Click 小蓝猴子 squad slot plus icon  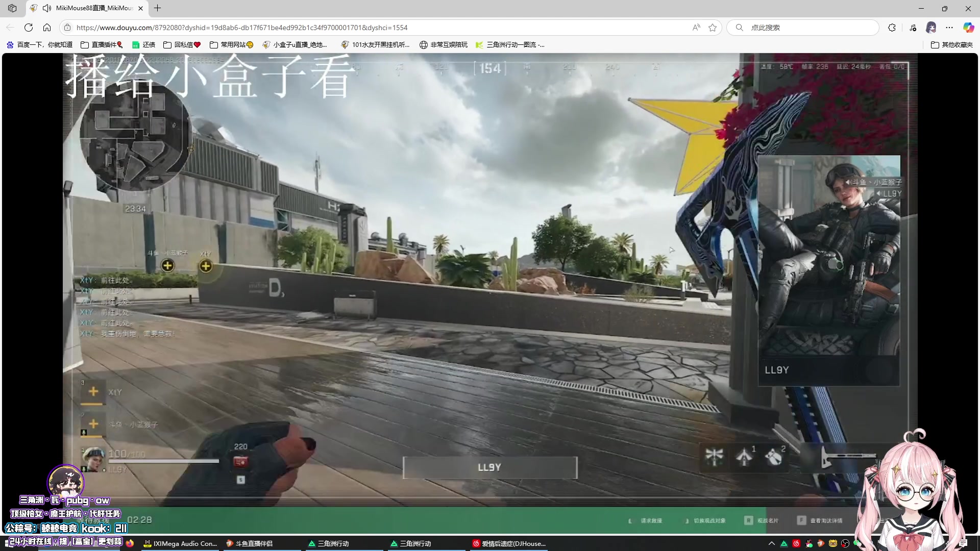(93, 424)
